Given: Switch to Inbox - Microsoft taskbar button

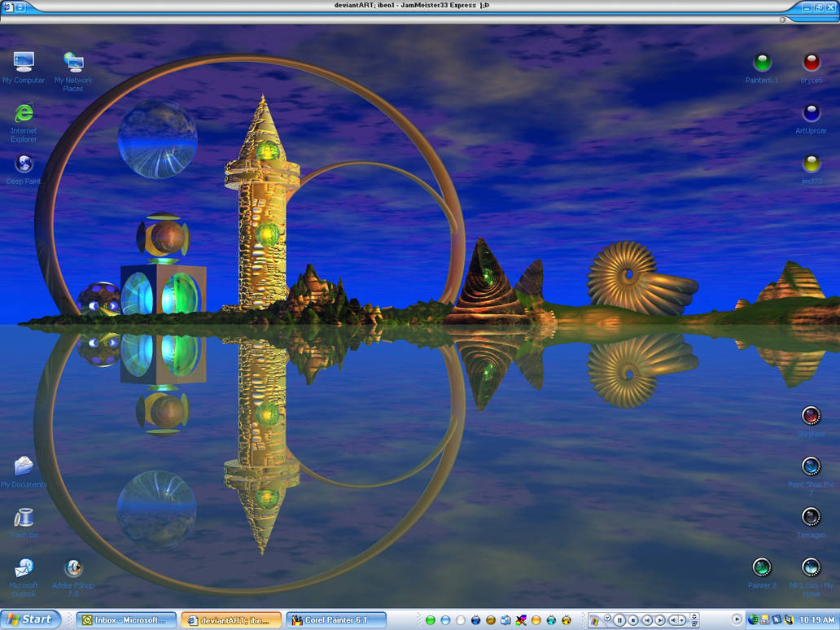Looking at the screenshot, I should pos(126,620).
